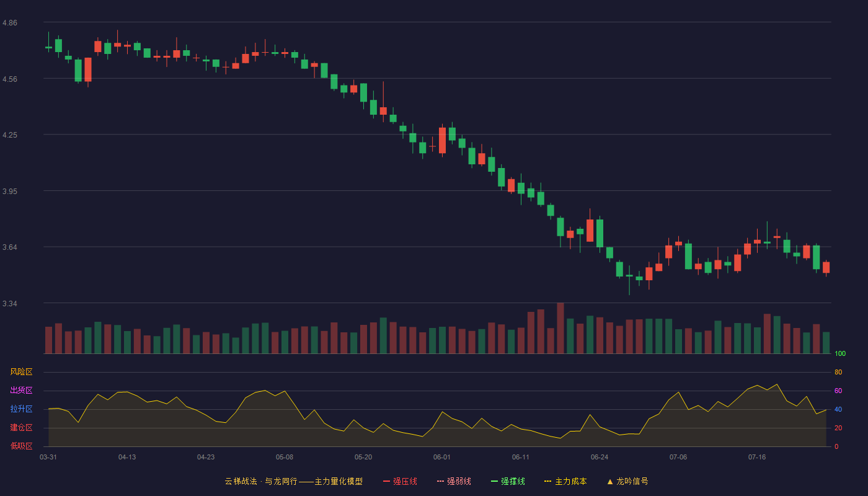Select the 06-01 date label
This screenshot has width=868, height=496.
(442, 457)
